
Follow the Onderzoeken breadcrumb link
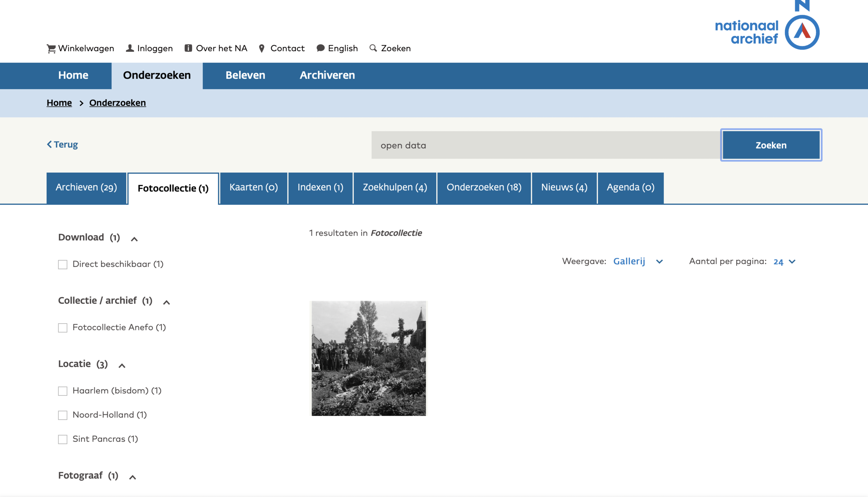(117, 103)
